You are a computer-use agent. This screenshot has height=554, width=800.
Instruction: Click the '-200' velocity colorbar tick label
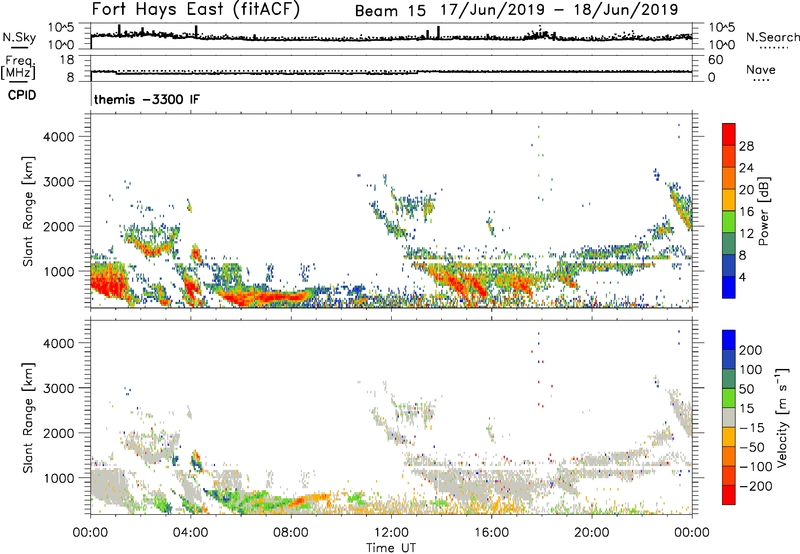755,486
